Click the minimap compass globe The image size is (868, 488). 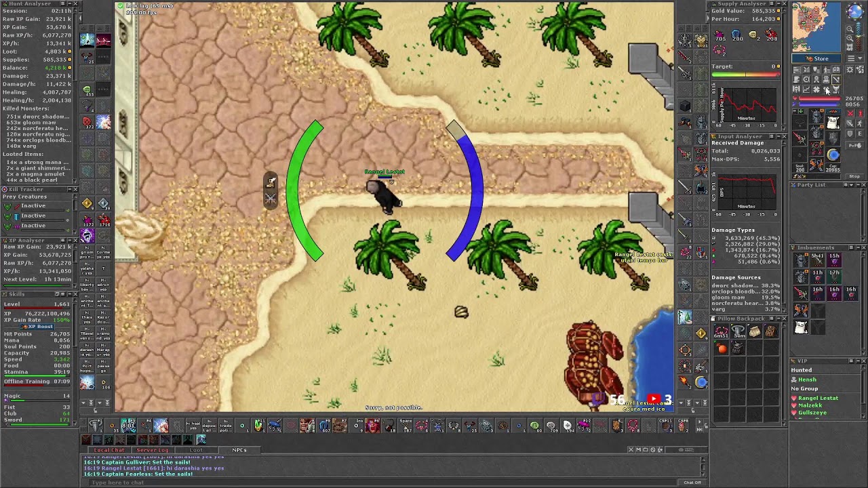(855, 12)
